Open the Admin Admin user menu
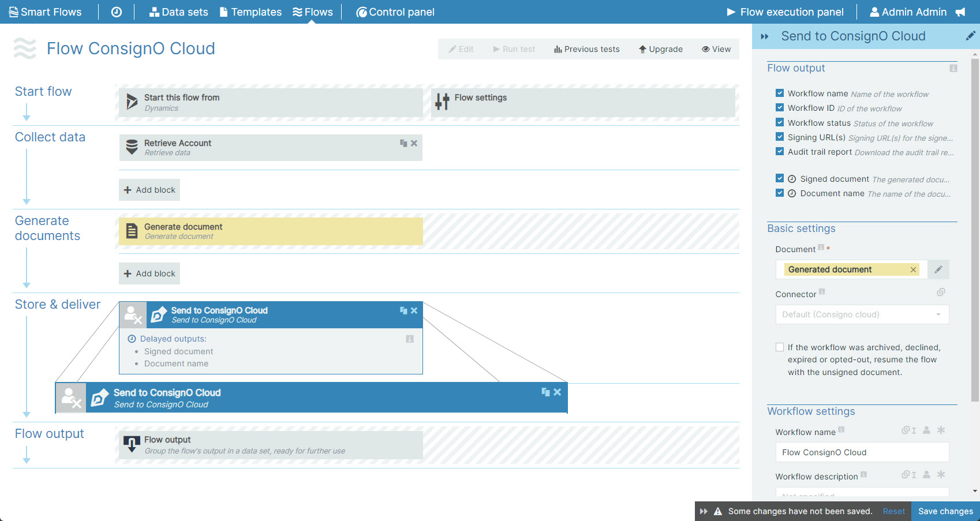The image size is (980, 521). (x=908, y=12)
